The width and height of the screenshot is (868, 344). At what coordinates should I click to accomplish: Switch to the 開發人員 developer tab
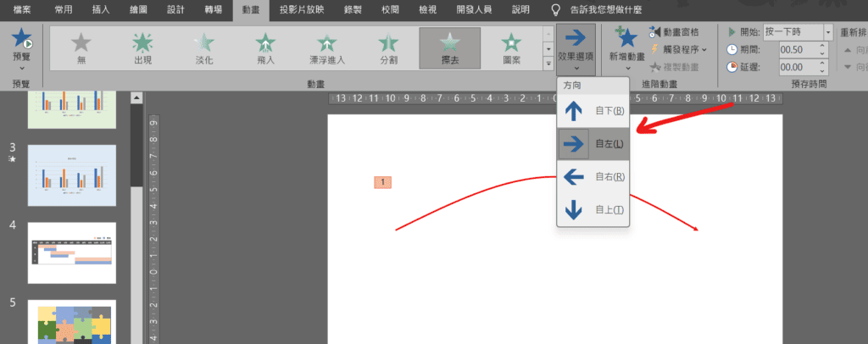[x=475, y=10]
